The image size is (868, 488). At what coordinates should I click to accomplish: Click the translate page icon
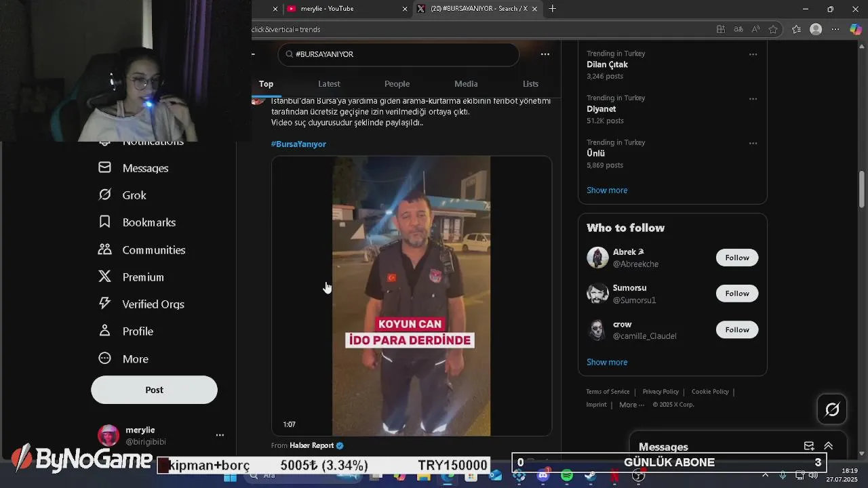coord(738,29)
